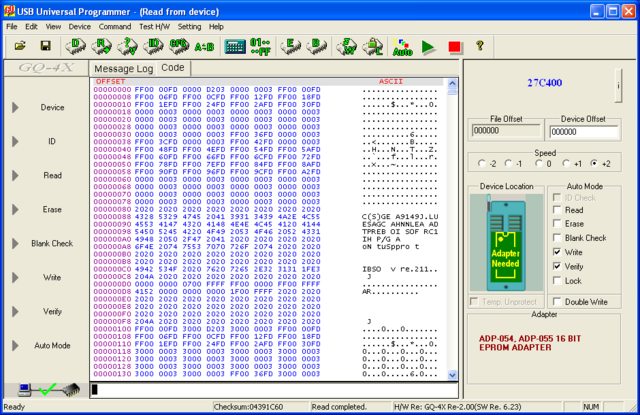Open help with the yellow question mark icon
This screenshot has width=640, height=415.
480,45
